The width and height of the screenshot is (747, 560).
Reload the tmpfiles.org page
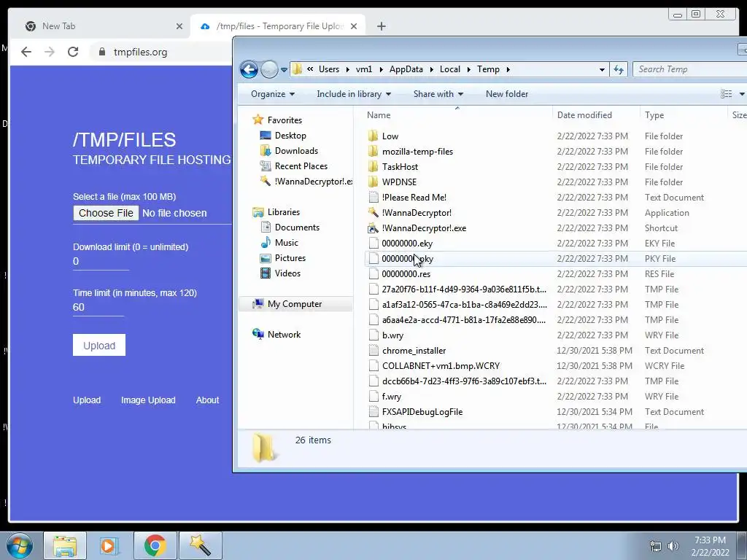(73, 52)
